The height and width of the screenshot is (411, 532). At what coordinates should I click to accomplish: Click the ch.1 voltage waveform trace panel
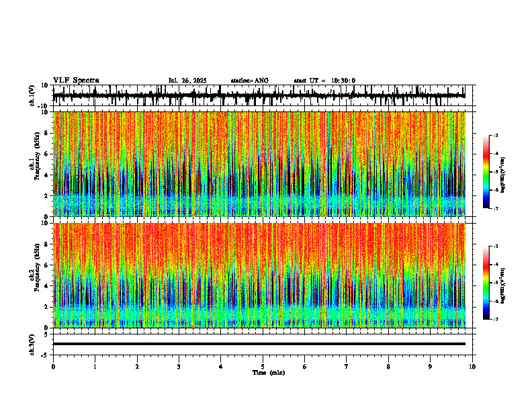tap(264, 95)
